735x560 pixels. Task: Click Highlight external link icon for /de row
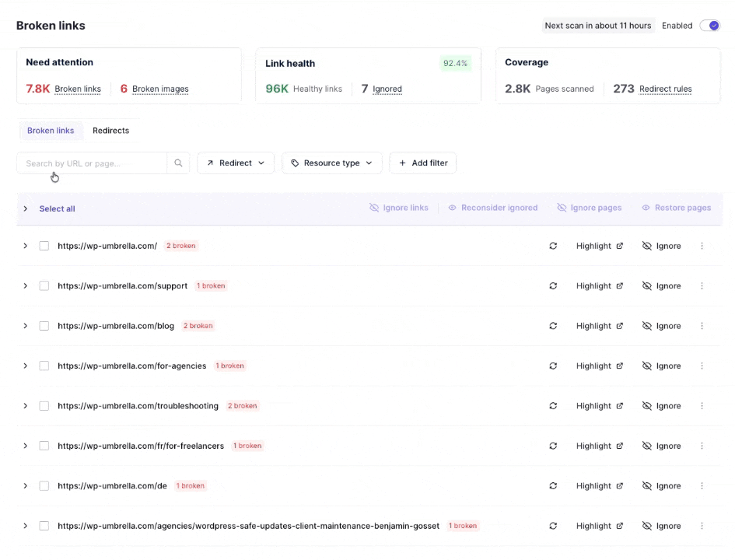620,486
